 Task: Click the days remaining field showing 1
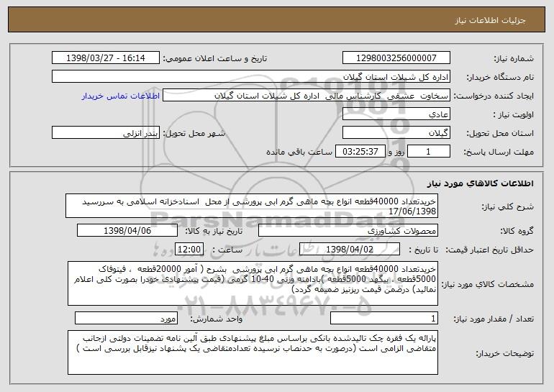pyautogui.click(x=429, y=152)
